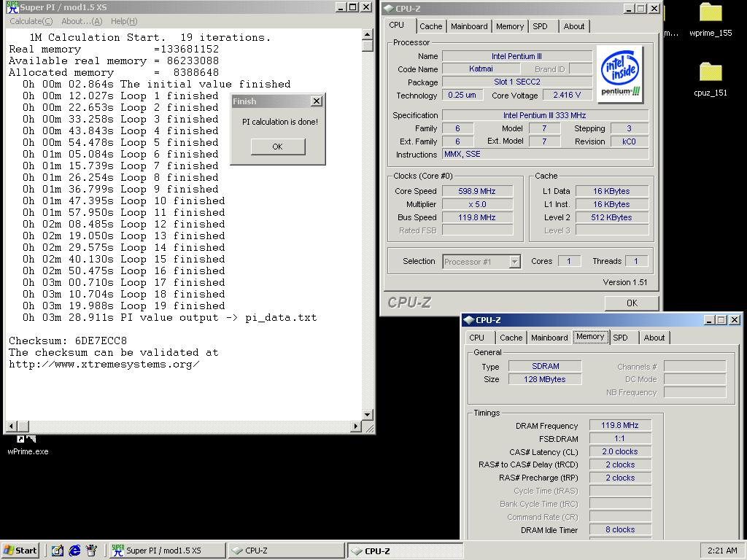Select the CPU tab in upper CPU-Z window
Image resolution: width=747 pixels, height=560 pixels.
[x=396, y=26]
